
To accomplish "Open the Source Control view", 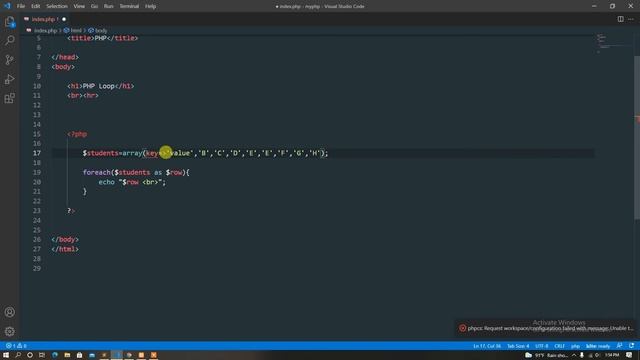I will pyautogui.click(x=9, y=60).
